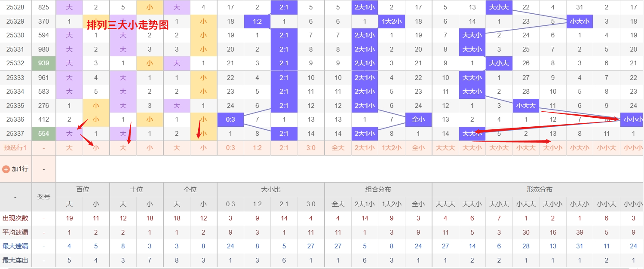Click the green winning number 939
The height and width of the screenshot is (269, 644).
[43, 63]
